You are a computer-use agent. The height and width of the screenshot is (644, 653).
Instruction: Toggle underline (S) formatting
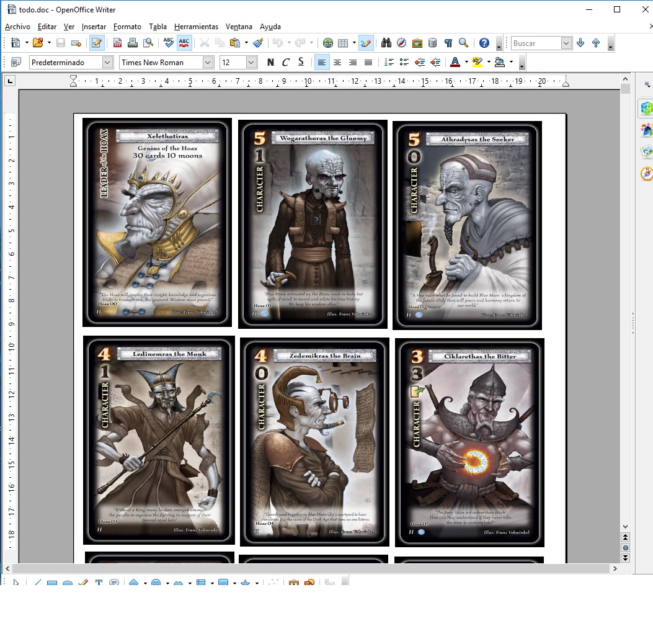pyautogui.click(x=301, y=63)
